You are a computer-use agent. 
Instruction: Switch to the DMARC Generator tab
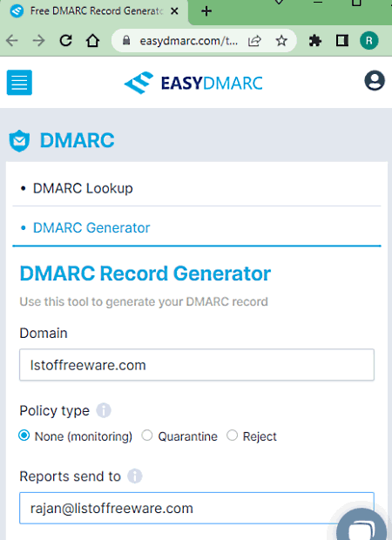(x=91, y=227)
